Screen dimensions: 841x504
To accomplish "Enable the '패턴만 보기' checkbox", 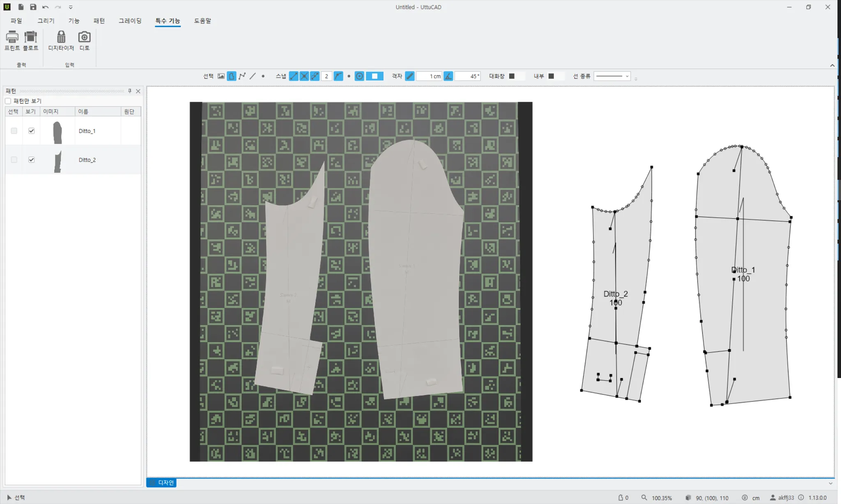I will 8,101.
